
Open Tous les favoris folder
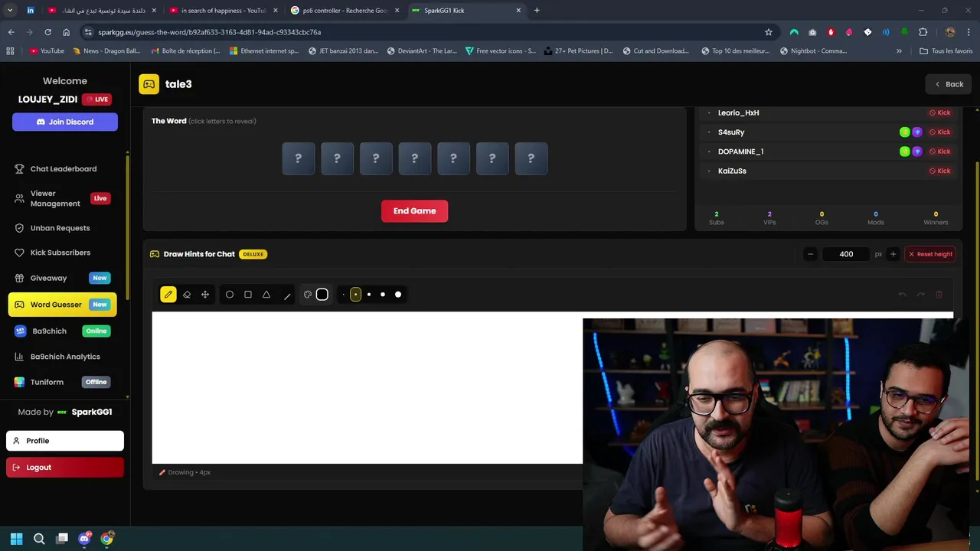(x=946, y=51)
